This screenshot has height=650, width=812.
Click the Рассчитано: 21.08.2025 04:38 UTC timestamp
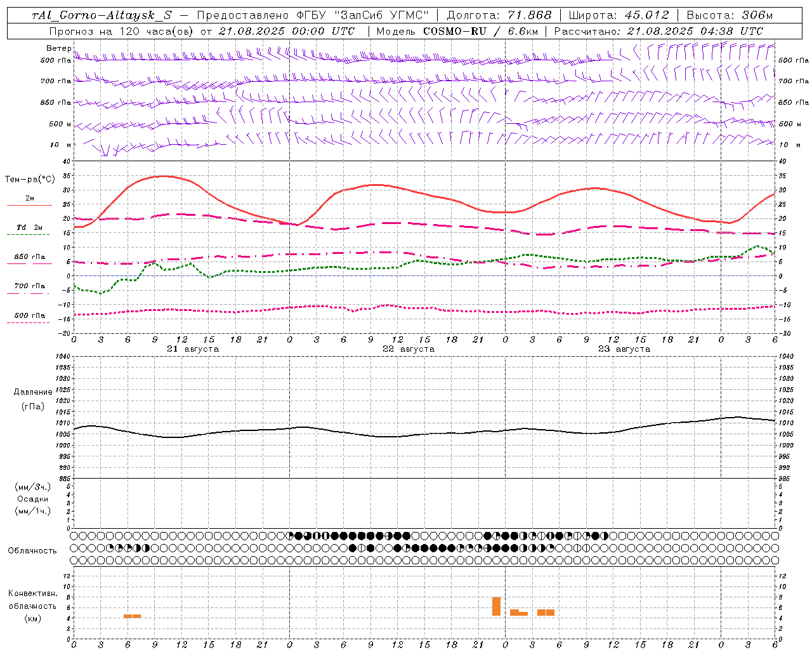click(659, 31)
